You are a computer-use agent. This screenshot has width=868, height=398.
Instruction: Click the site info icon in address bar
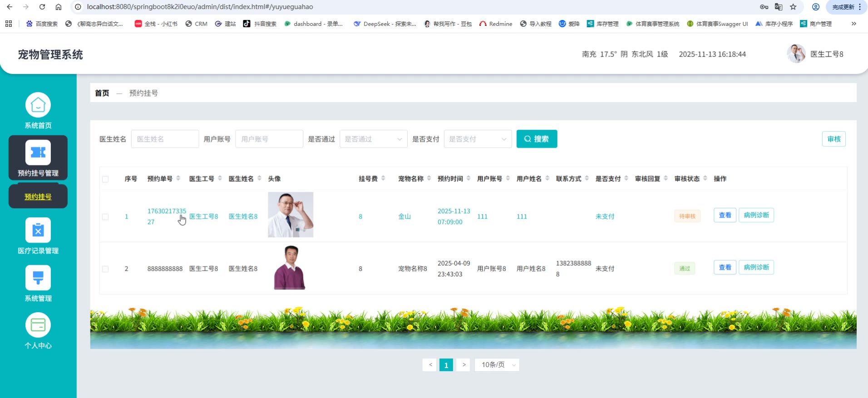[x=78, y=7]
